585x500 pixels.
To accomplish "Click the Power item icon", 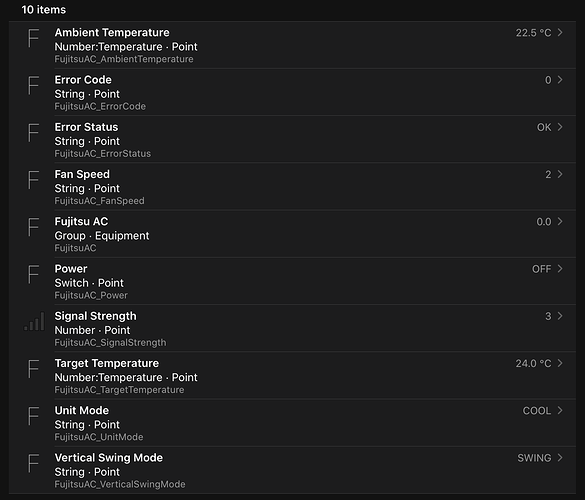I will pos(33,274).
